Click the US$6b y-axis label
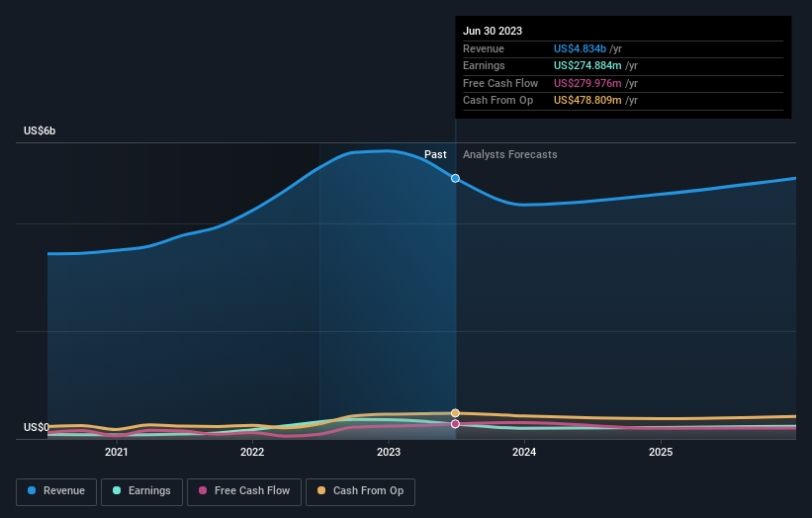The height and width of the screenshot is (518, 812). click(40, 130)
